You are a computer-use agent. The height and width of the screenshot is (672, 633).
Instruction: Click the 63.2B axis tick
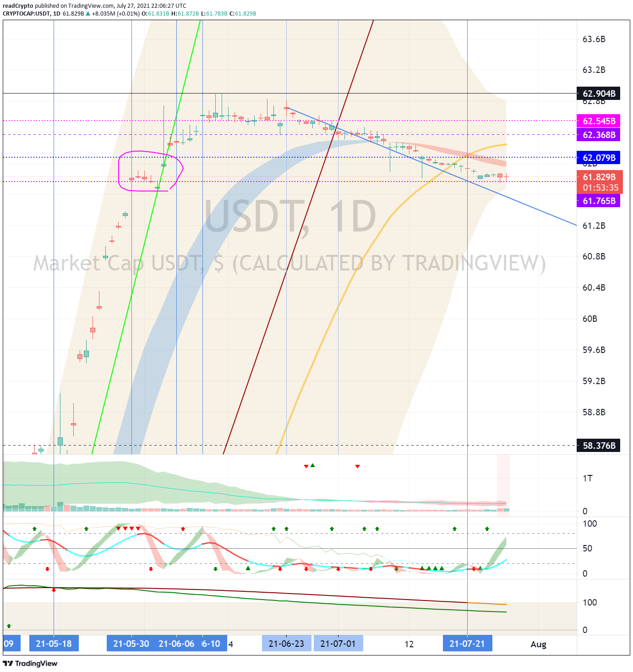tap(594, 70)
